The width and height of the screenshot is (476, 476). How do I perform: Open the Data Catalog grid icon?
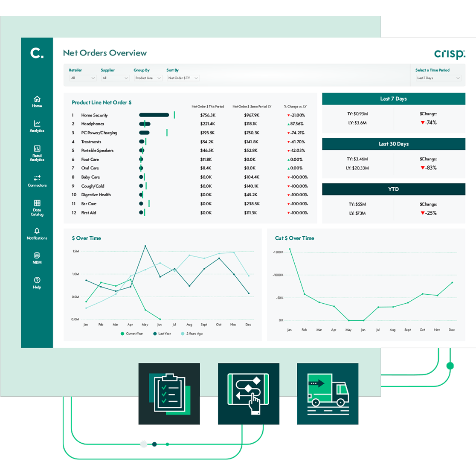[37, 203]
